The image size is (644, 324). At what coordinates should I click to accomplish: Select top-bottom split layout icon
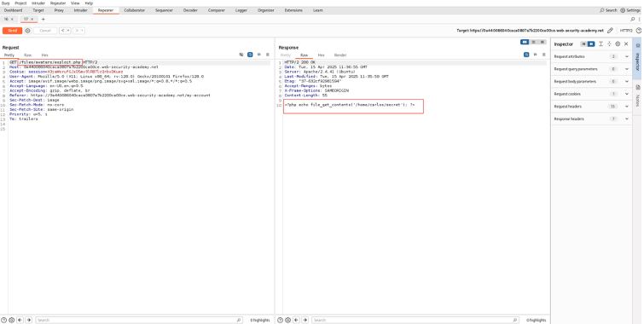[533, 42]
